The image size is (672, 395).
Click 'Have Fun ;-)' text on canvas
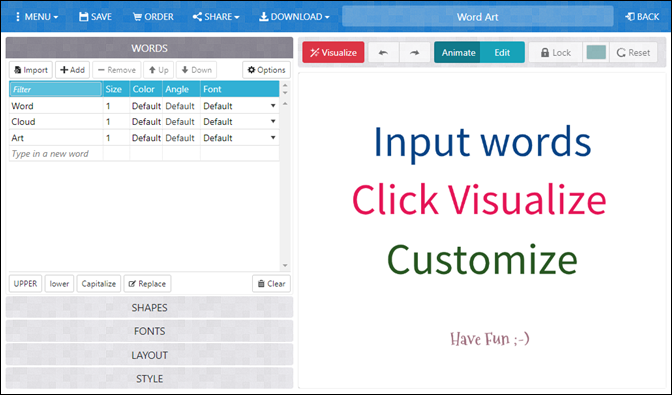tap(490, 339)
